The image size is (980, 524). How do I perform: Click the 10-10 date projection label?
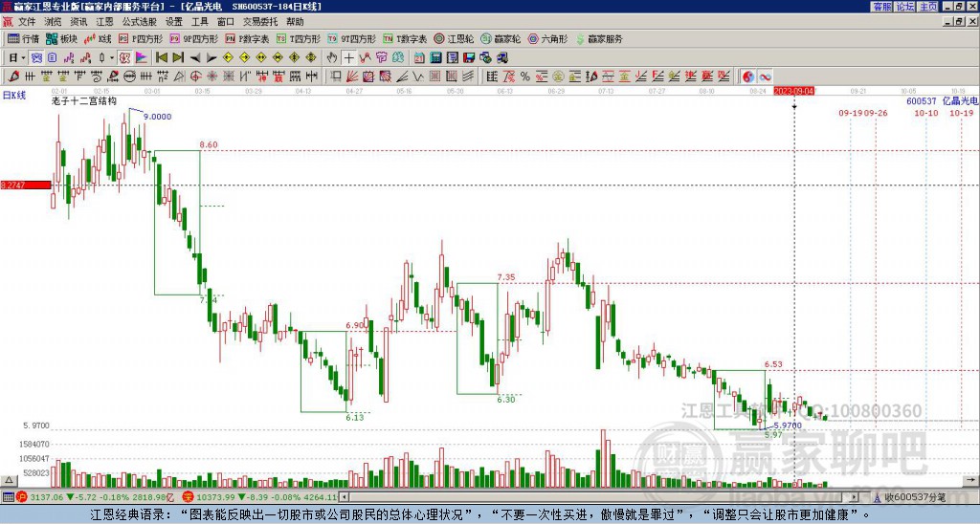pyautogui.click(x=926, y=113)
